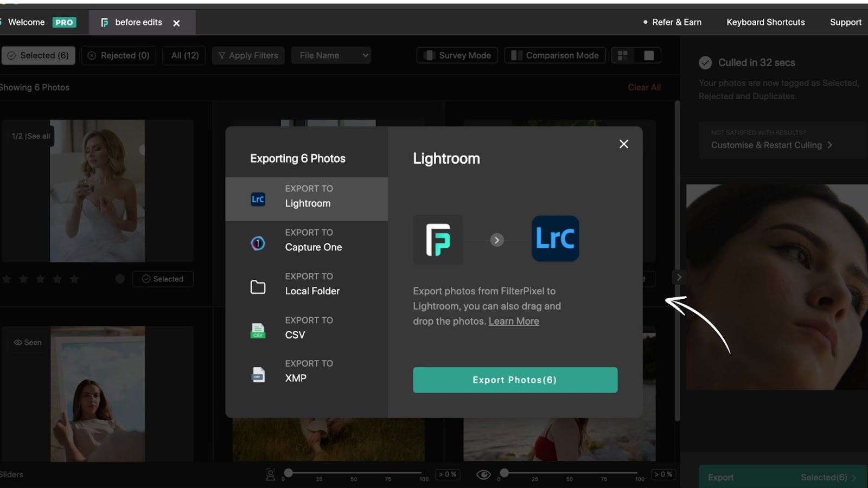Close the export dialog with X

pos(623,144)
